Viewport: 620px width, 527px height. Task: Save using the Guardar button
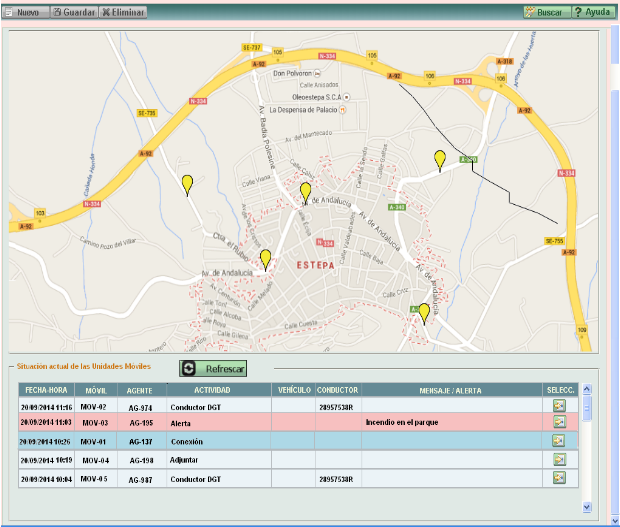(72, 12)
